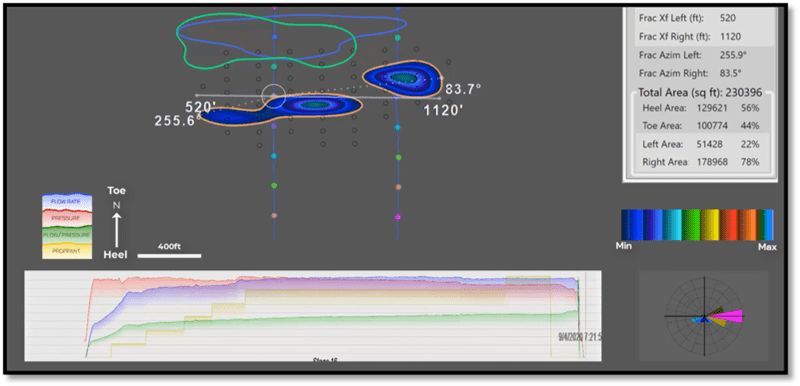Click the FLOW/PRESSURE legend entry
Screen dimensions: 800x386
click(x=67, y=235)
